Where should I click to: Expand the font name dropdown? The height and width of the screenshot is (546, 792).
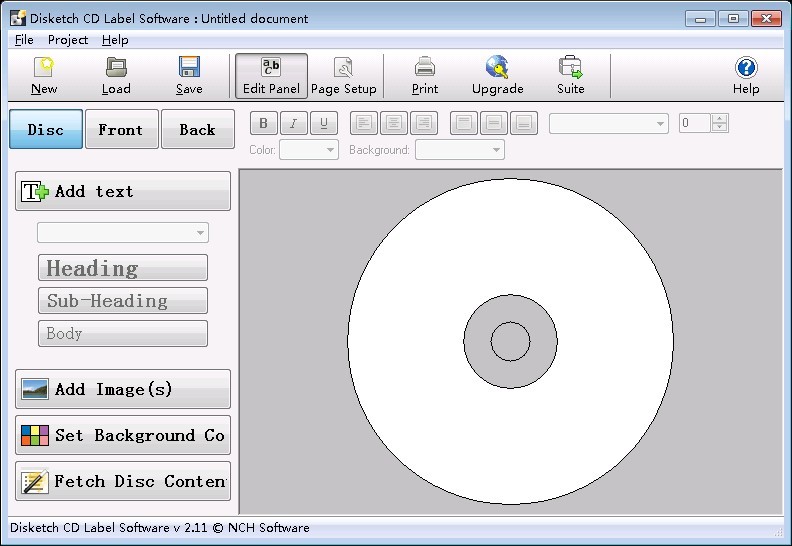[x=608, y=124]
